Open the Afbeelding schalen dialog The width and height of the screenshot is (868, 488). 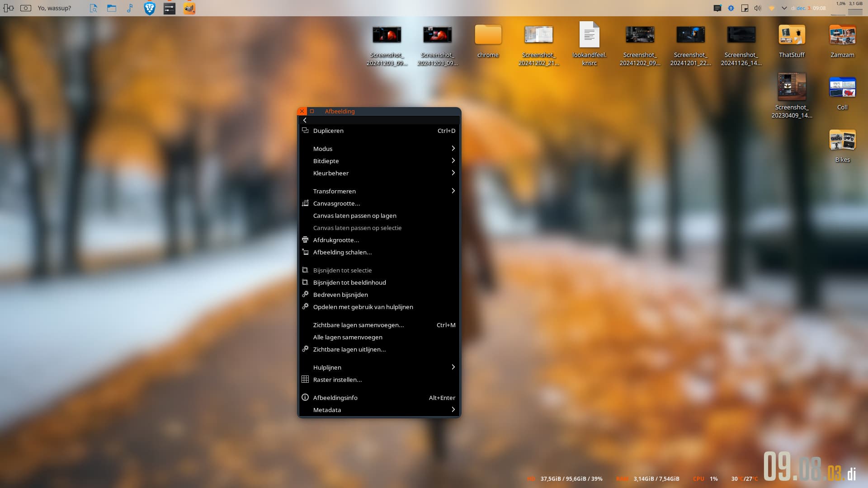pyautogui.click(x=342, y=252)
